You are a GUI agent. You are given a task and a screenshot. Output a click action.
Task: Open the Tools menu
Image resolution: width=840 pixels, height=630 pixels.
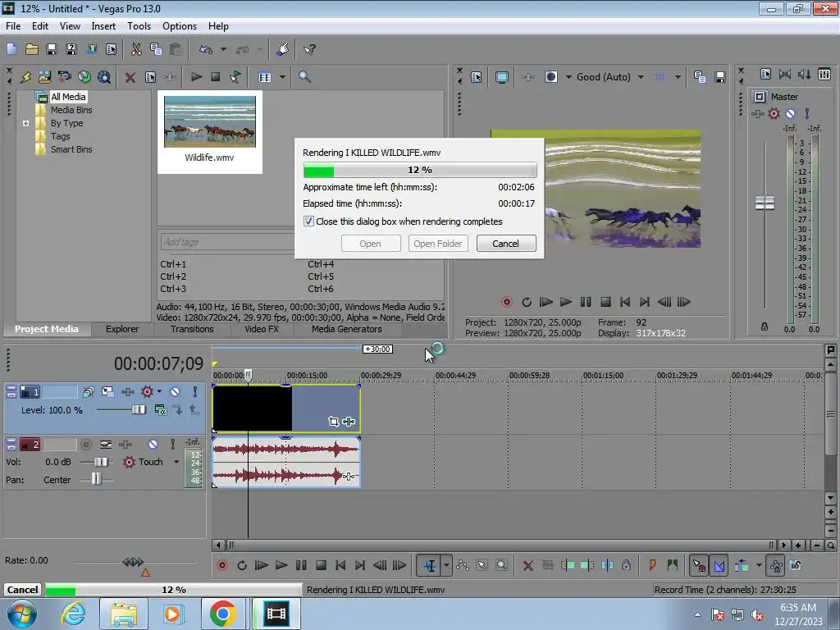[x=139, y=25]
